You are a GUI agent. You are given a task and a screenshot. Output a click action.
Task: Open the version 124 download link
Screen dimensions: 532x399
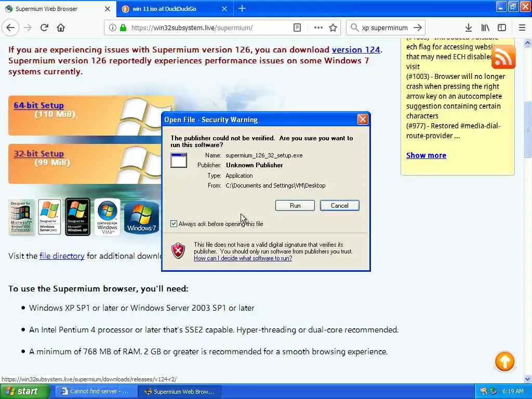tap(356, 49)
